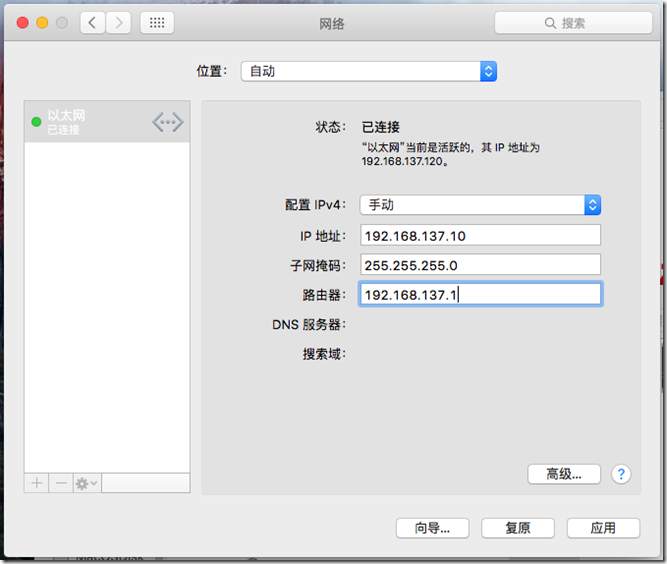The width and height of the screenshot is (667, 564).
Task: Focus the IP 地址 input field
Action: 480,236
